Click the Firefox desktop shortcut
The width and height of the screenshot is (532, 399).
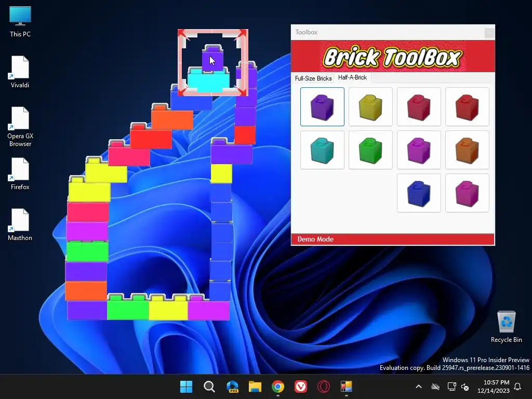[x=20, y=174]
